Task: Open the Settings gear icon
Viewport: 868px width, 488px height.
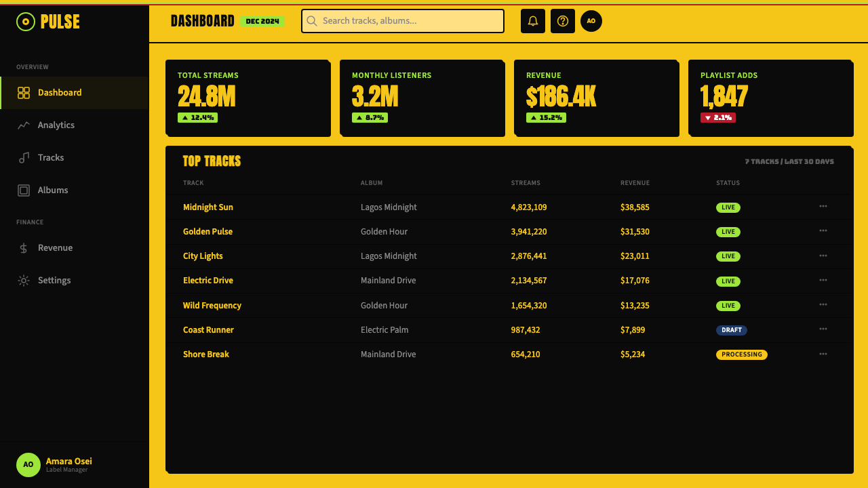Action: (24, 281)
